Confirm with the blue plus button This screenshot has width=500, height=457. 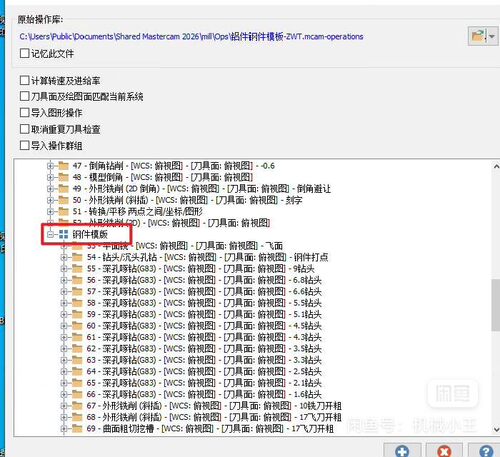click(402, 451)
